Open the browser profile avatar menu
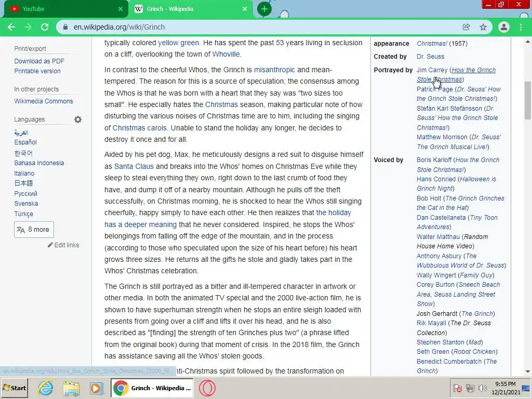This screenshot has height=399, width=532. click(504, 27)
